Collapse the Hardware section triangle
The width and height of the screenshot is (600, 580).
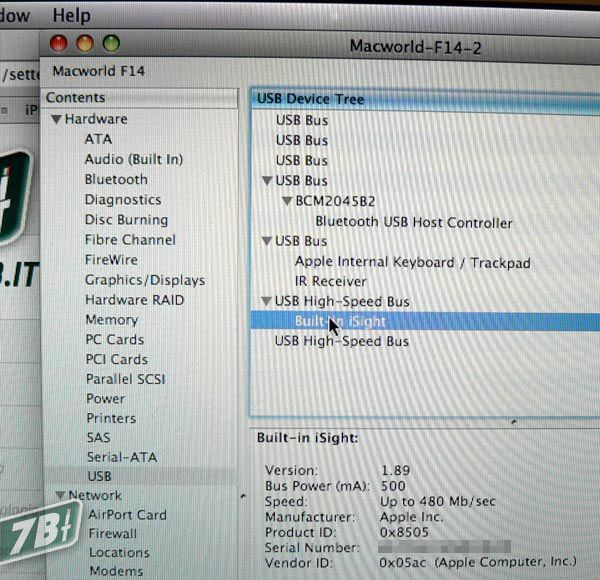point(56,119)
